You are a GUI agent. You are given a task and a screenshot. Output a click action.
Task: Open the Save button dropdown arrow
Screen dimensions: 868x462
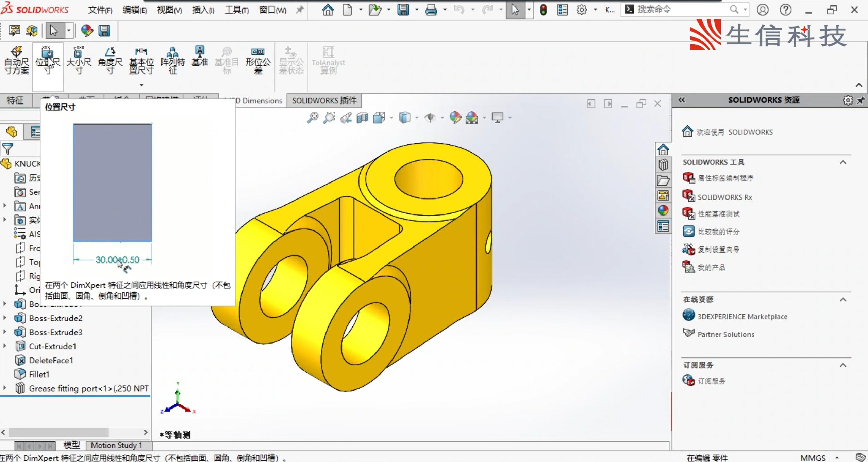point(417,10)
